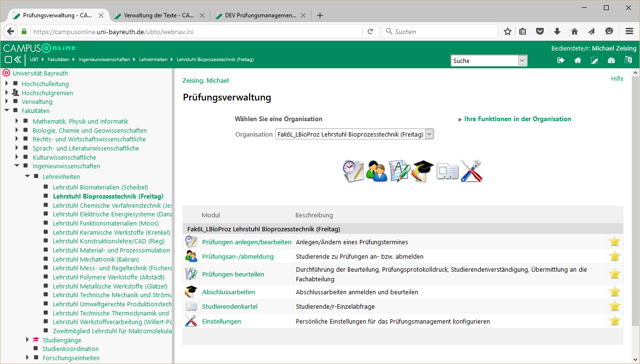This screenshot has height=364, width=640.
Task: Open the large Studierendenkartei card icon
Action: 447,171
